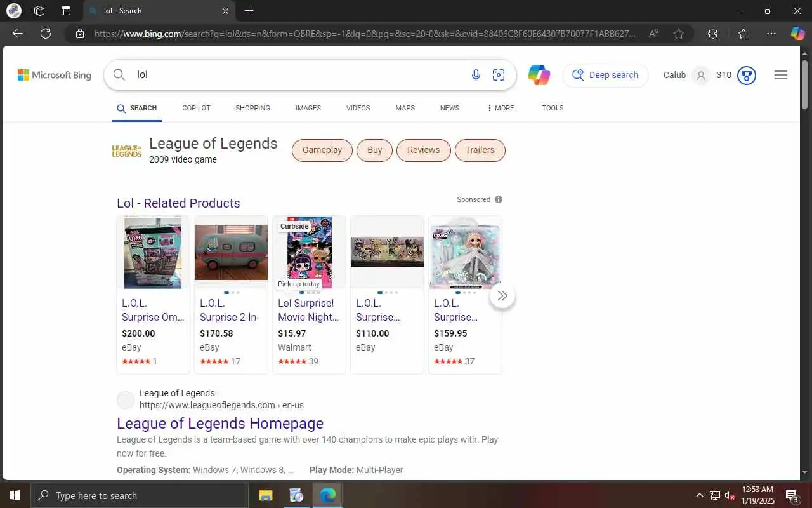This screenshot has width=812, height=508.
Task: Go back to previous page
Action: click(x=18, y=34)
